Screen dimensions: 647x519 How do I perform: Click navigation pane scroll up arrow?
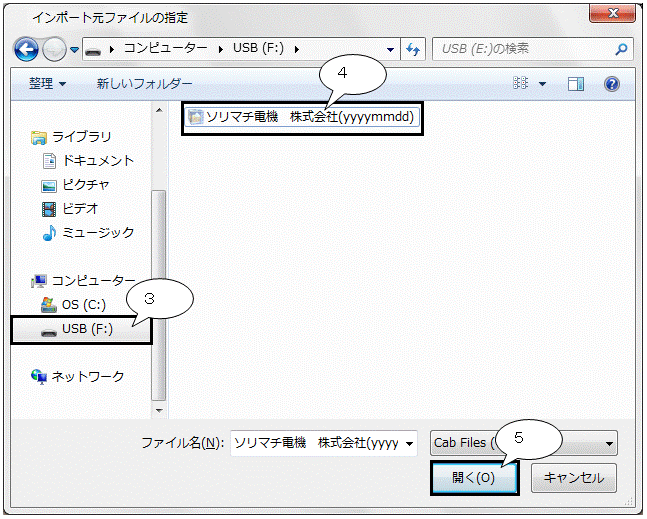159,110
